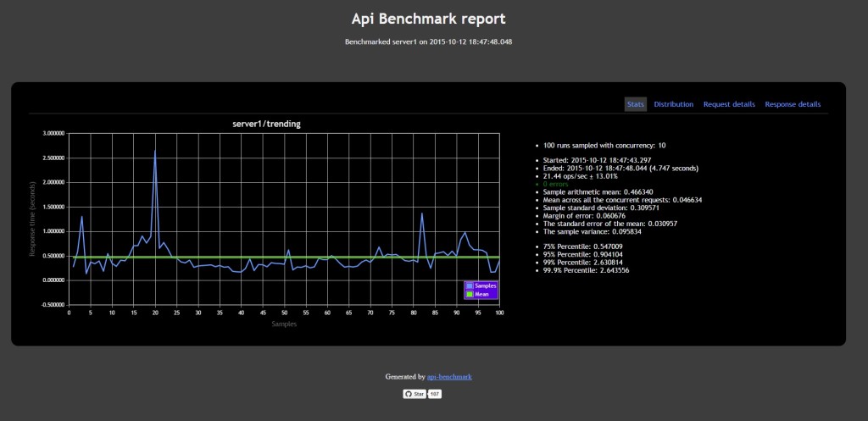
Task: Switch to the Distribution tab
Action: (x=674, y=104)
